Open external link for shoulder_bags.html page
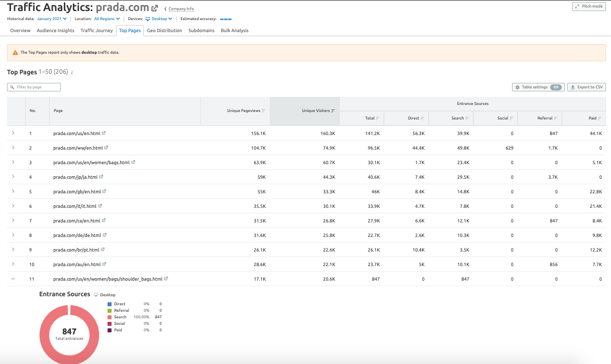 click(166, 279)
